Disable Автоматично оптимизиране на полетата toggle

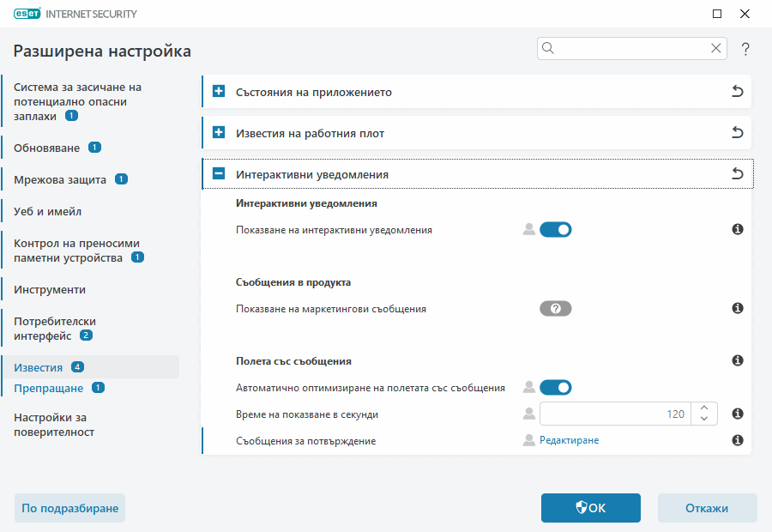(555, 387)
